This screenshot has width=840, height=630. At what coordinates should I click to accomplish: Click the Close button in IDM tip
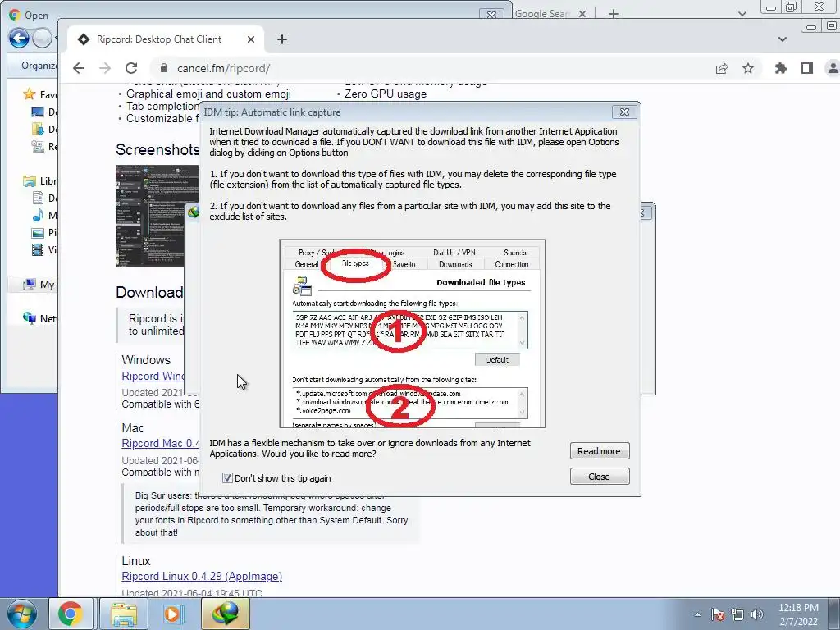click(600, 477)
